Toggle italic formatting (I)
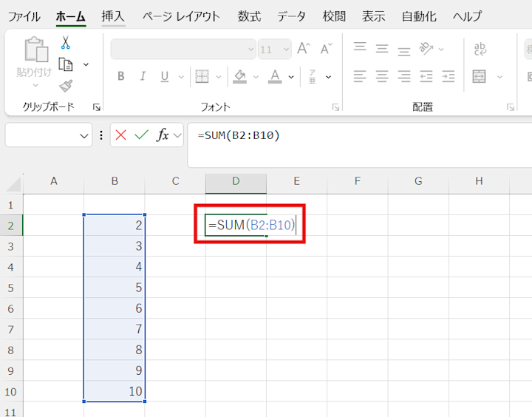532x417 pixels. tap(143, 76)
